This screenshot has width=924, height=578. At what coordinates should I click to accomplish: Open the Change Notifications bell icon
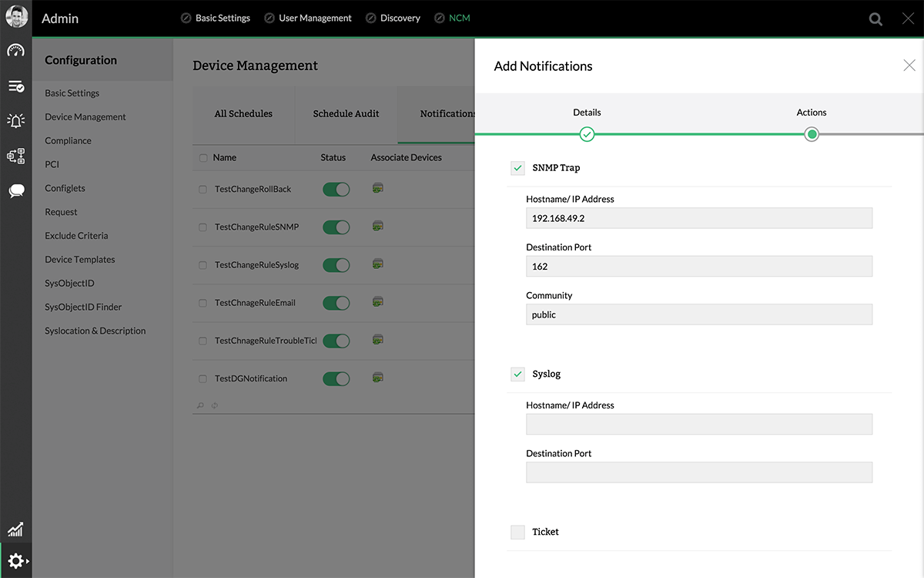[15, 120]
